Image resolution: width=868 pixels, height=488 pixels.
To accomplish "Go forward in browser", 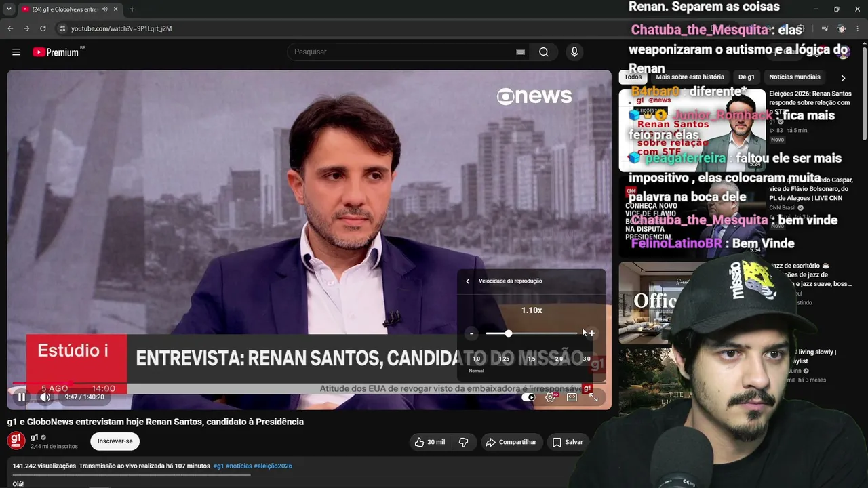I will [26, 28].
